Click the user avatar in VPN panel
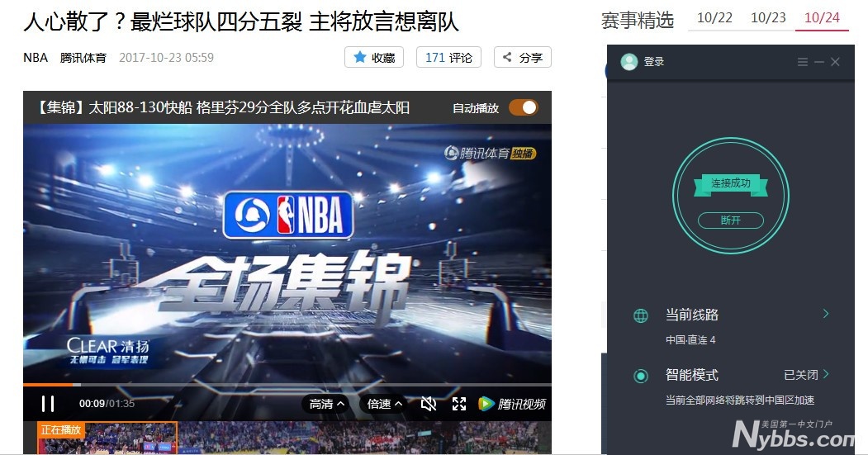 click(628, 61)
